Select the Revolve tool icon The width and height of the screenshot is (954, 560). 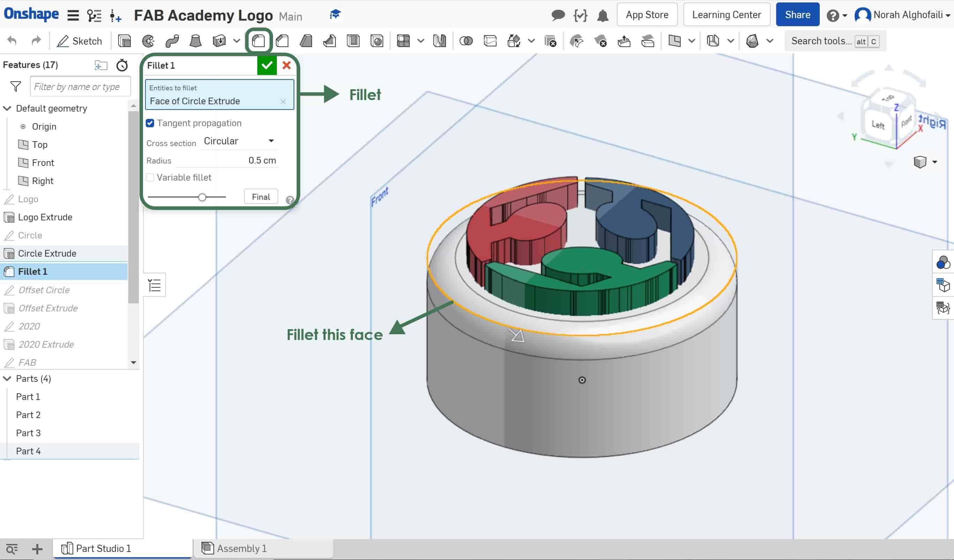click(148, 41)
